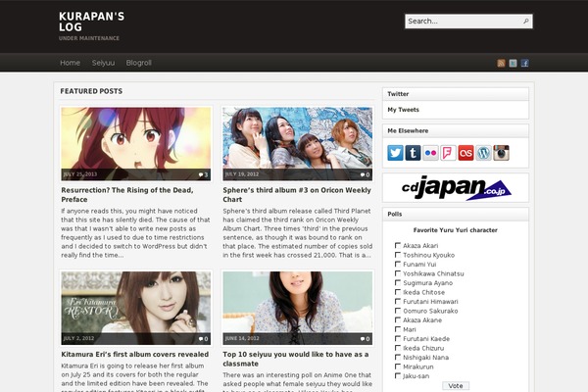Image resolution: width=588 pixels, height=392 pixels.
Task: Open the Sphere group photo thumbnail
Action: pyautogui.click(x=297, y=144)
